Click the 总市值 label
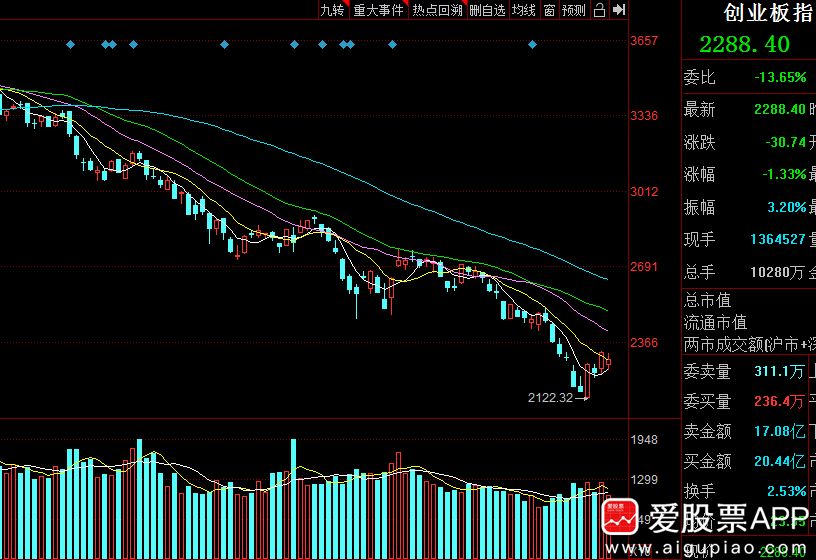The width and height of the screenshot is (816, 560). coord(707,300)
